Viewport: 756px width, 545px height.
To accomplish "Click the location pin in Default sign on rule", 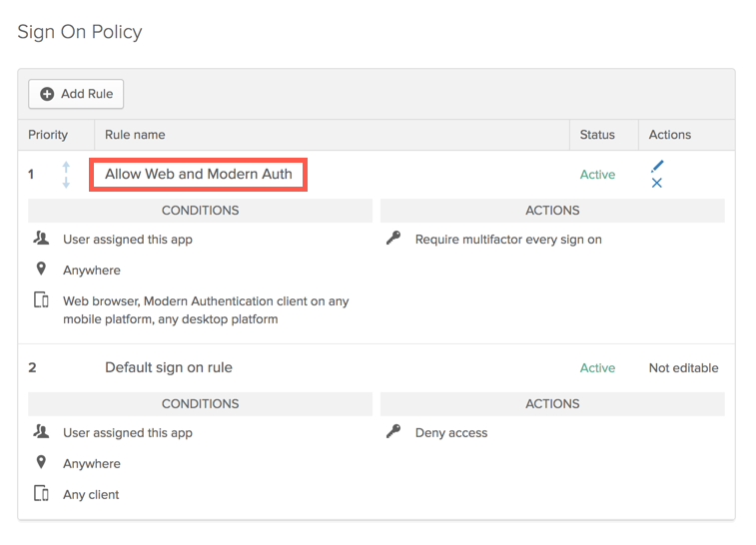I will pyautogui.click(x=41, y=463).
